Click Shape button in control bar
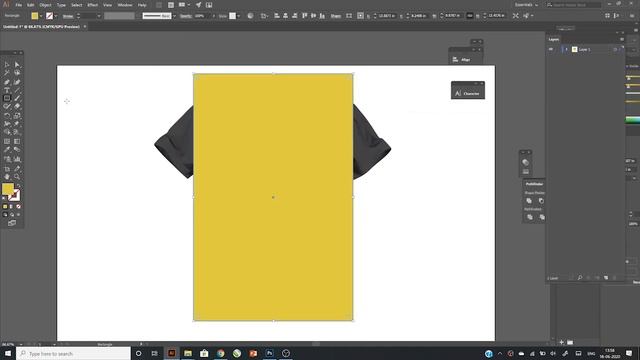Viewport: 640px width, 360px height. tap(336, 16)
